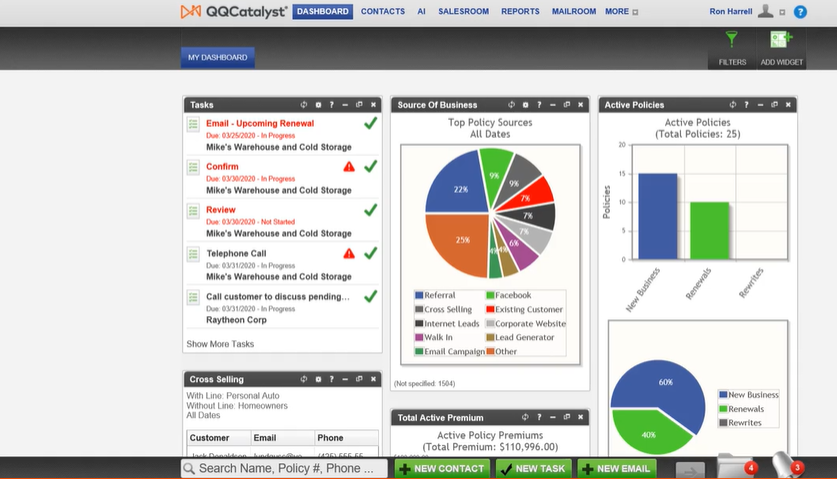
Task: Refresh the Source Of Business widget
Action: [511, 105]
